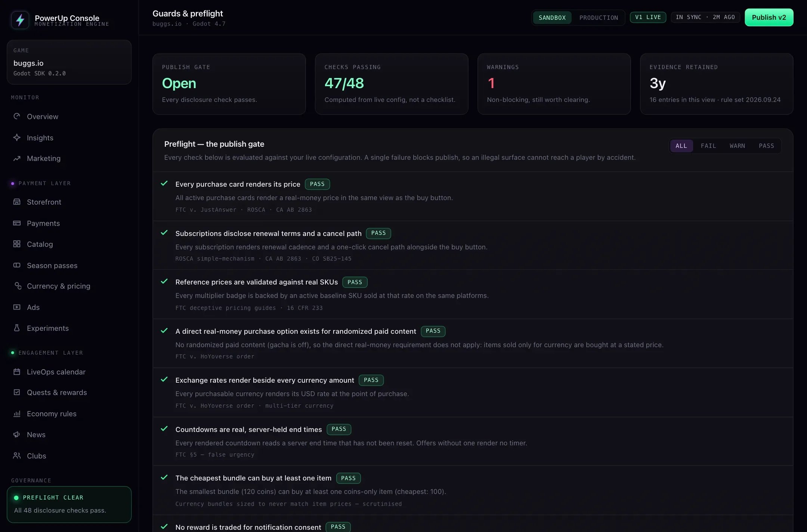The image size is (807, 532).
Task: Select the Sandbox environment toggle
Action: tap(552, 18)
